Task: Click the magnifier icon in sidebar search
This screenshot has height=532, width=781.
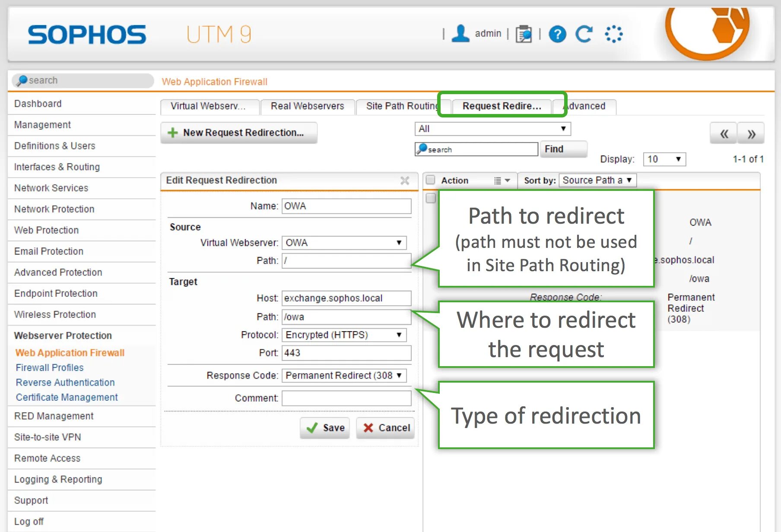Action: pyautogui.click(x=22, y=80)
